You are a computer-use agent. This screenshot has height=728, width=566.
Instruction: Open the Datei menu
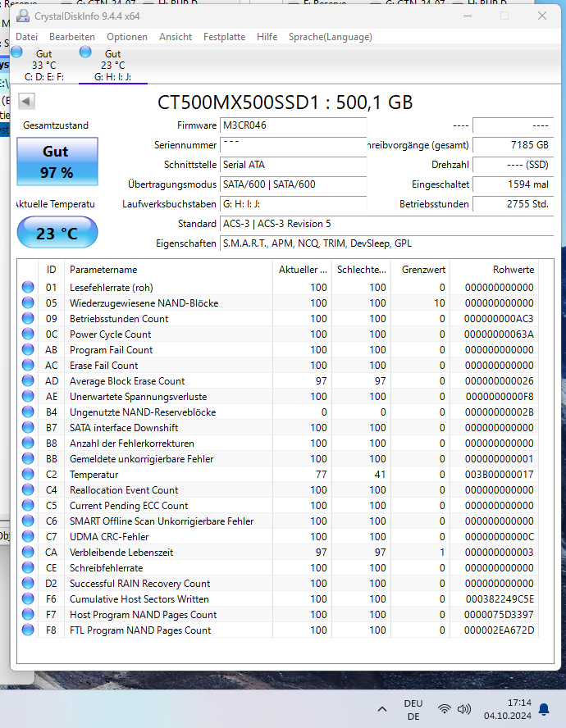tap(26, 37)
